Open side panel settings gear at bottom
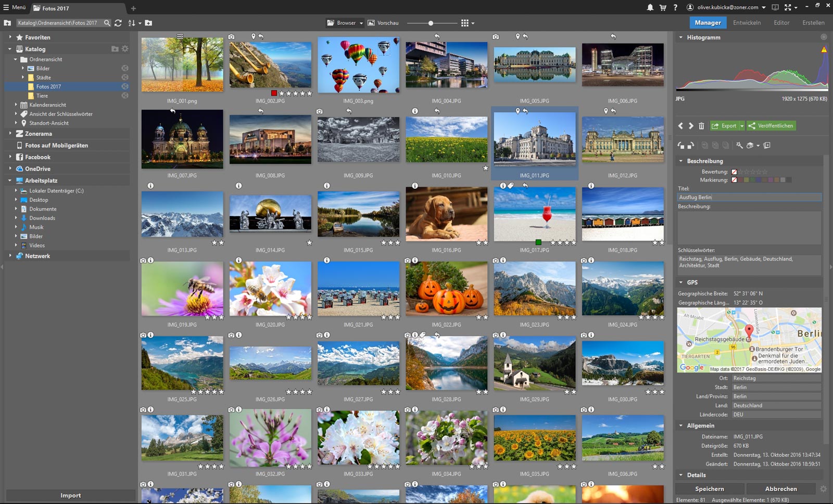Image resolution: width=833 pixels, height=504 pixels. [x=823, y=489]
